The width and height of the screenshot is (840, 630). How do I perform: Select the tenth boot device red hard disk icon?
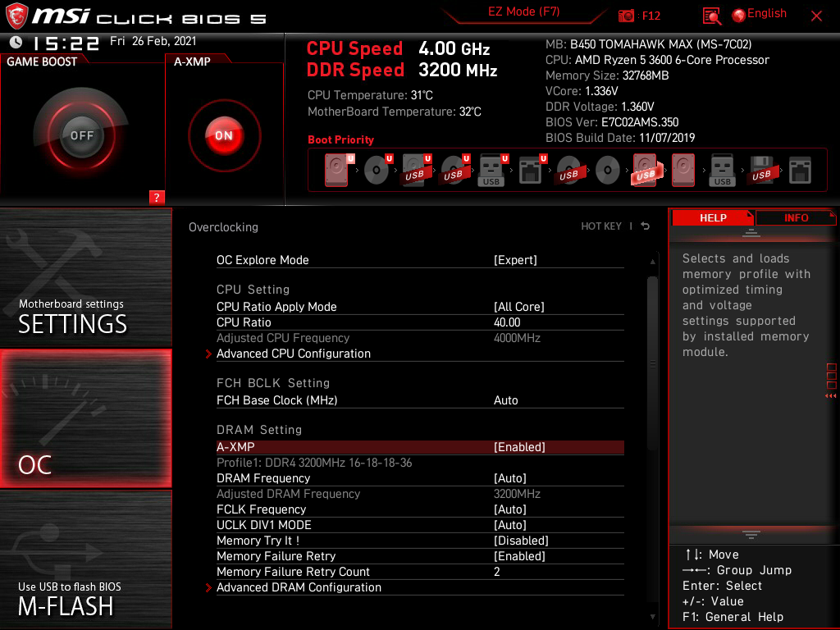pos(683,171)
